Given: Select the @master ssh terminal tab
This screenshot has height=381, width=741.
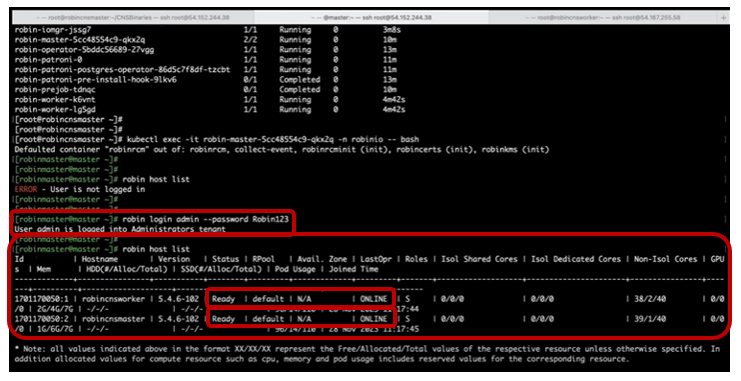Looking at the screenshot, I should [x=371, y=17].
